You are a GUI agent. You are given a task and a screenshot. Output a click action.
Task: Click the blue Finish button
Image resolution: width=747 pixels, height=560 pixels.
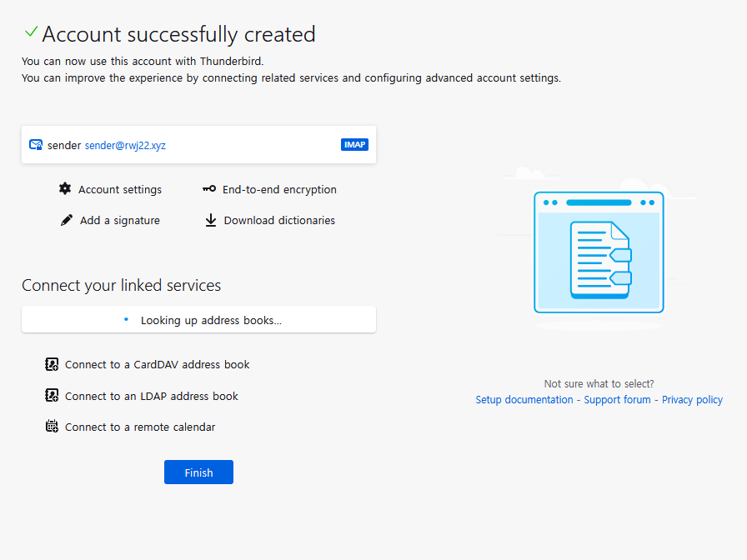(x=198, y=472)
